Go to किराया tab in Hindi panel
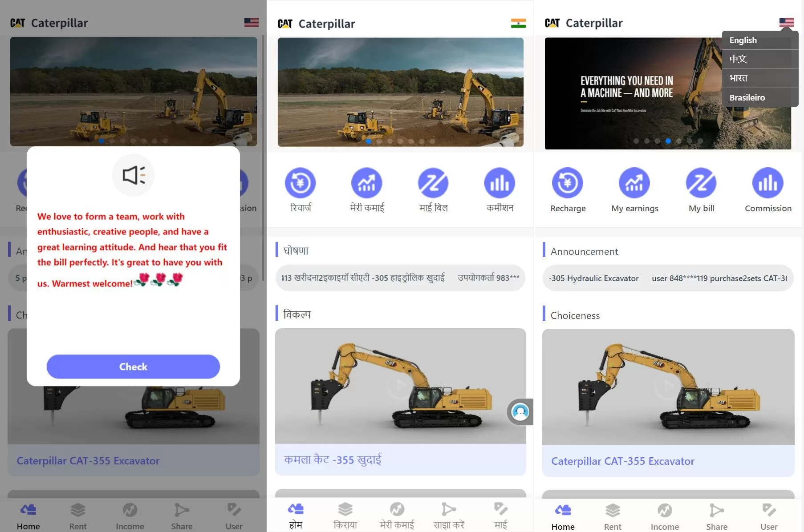 point(345,516)
